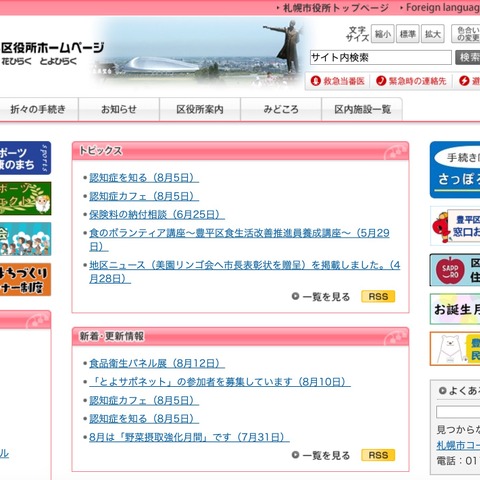Click the 緊急時の連絡先 phone icon
This screenshot has height=480, width=480.
pos(381,81)
